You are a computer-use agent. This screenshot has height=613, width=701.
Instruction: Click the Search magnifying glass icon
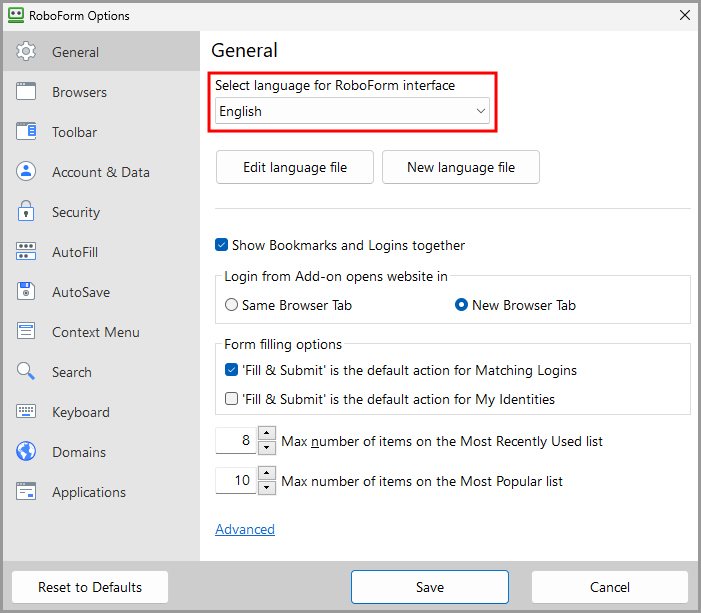tap(26, 371)
